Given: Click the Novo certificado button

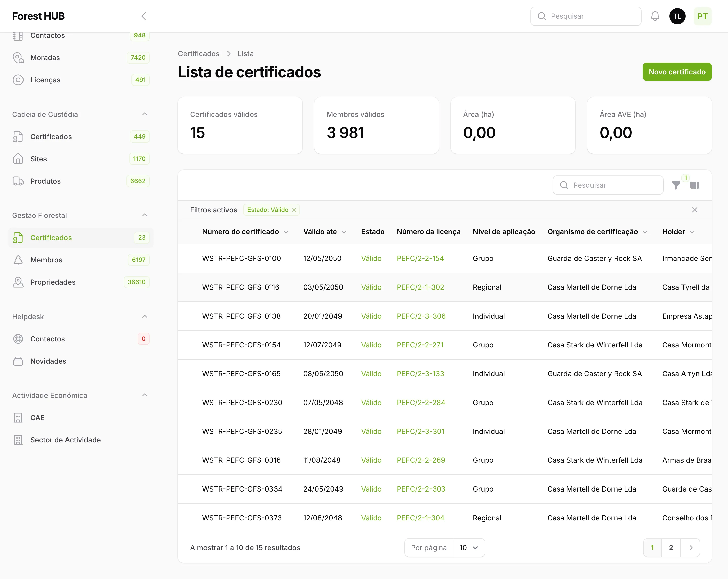Looking at the screenshot, I should pyautogui.click(x=677, y=72).
